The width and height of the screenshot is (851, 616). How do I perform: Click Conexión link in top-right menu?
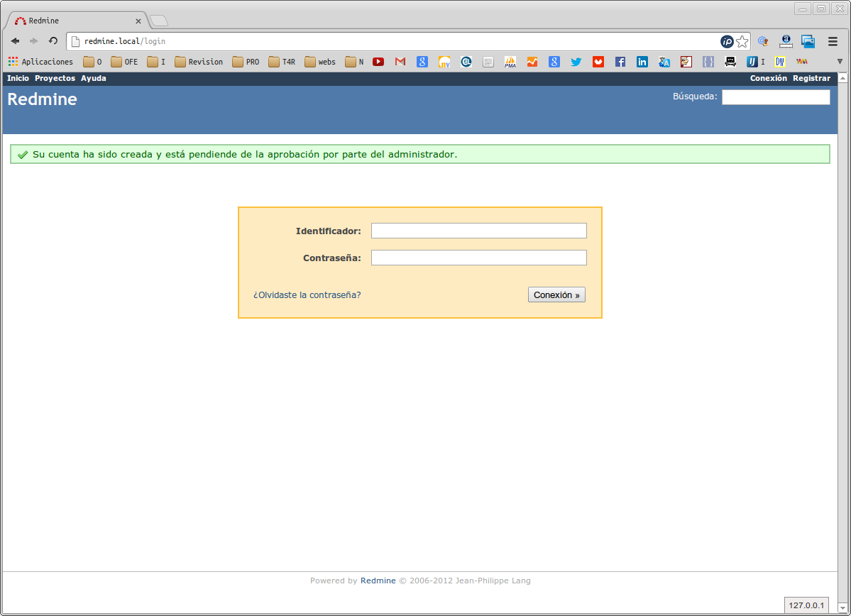[769, 78]
